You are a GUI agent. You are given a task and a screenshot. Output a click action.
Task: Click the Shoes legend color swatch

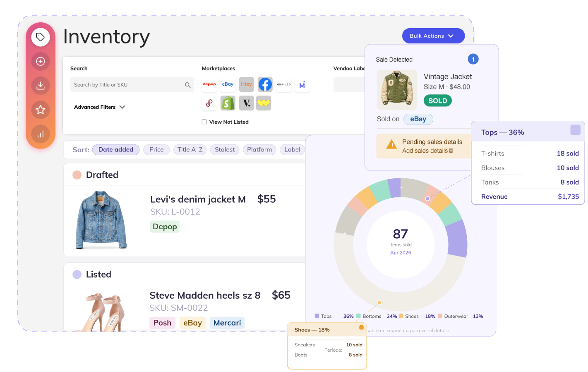click(401, 316)
